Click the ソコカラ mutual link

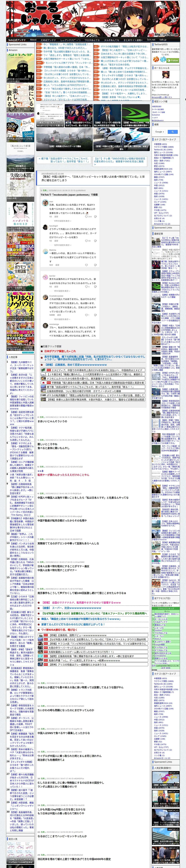point(155,118)
